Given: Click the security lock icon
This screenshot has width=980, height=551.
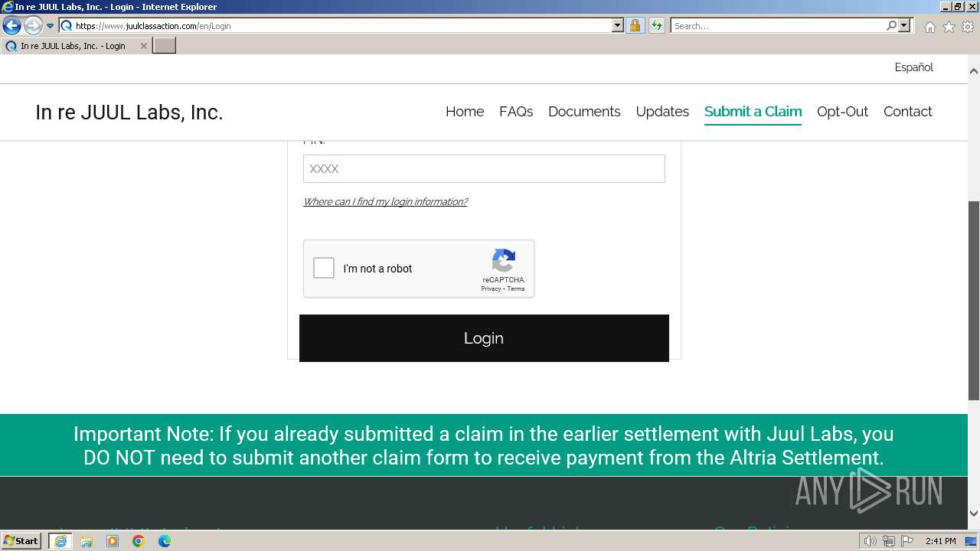Looking at the screenshot, I should coord(635,26).
